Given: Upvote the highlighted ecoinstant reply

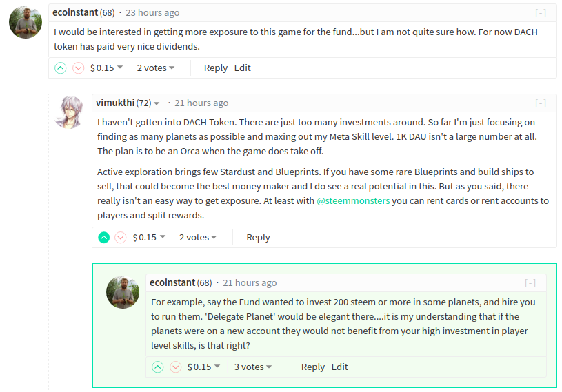Looking at the screenshot, I should [158, 367].
